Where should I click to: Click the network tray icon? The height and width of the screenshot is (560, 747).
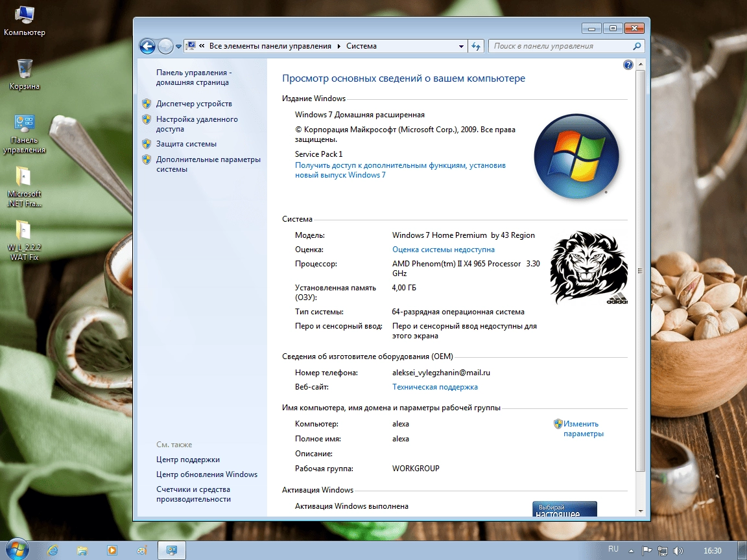[x=662, y=551]
